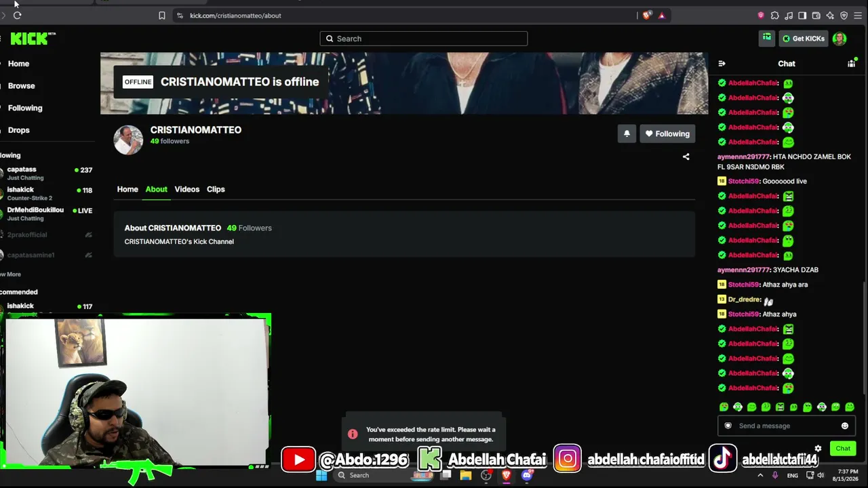Screen dimensions: 868x488
Task: Click the chat identity badge icon in message box
Action: (x=728, y=426)
